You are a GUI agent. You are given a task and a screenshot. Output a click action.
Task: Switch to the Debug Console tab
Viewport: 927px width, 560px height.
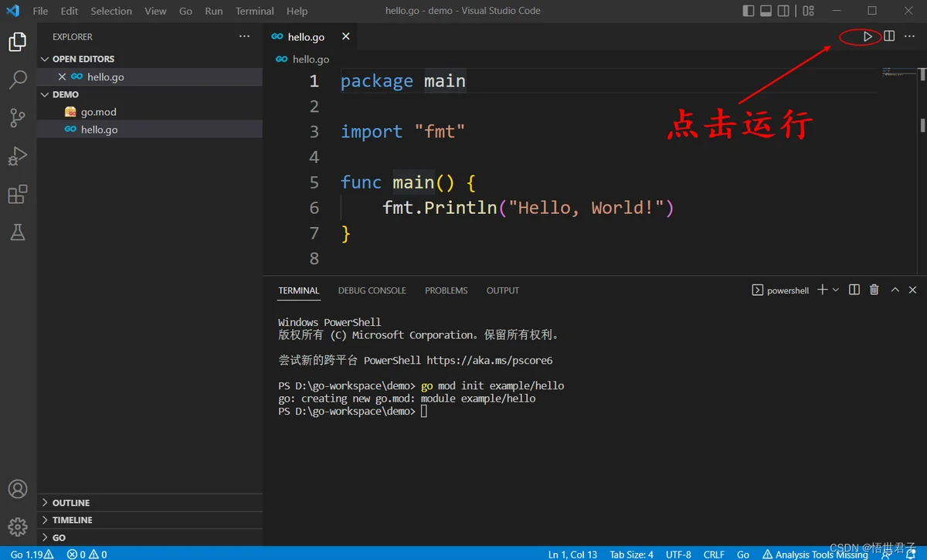[x=372, y=290]
